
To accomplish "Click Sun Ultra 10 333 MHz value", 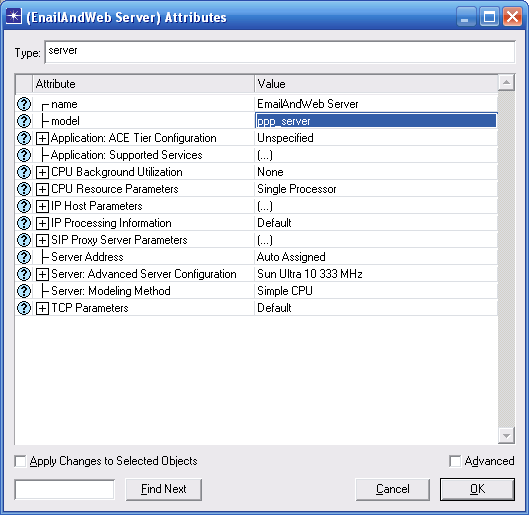I will [376, 274].
